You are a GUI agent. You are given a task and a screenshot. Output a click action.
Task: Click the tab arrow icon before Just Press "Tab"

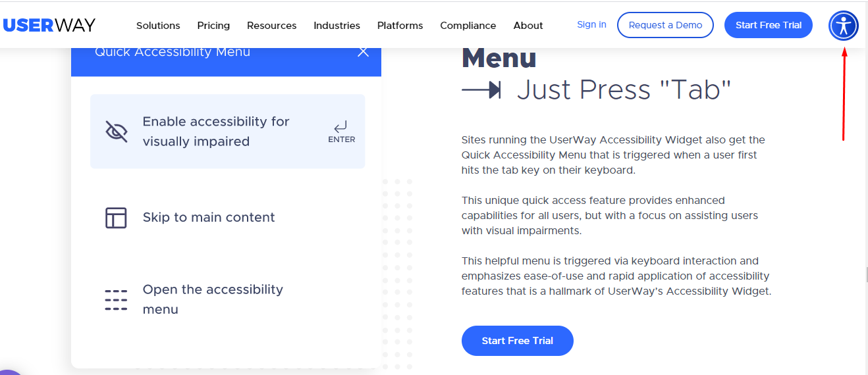pyautogui.click(x=481, y=90)
